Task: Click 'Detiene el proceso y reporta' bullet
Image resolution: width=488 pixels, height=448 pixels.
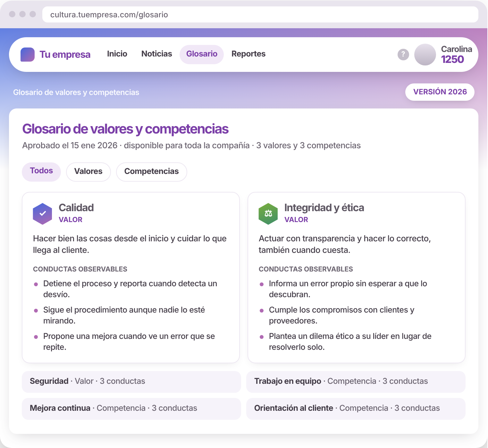Action: [130, 289]
